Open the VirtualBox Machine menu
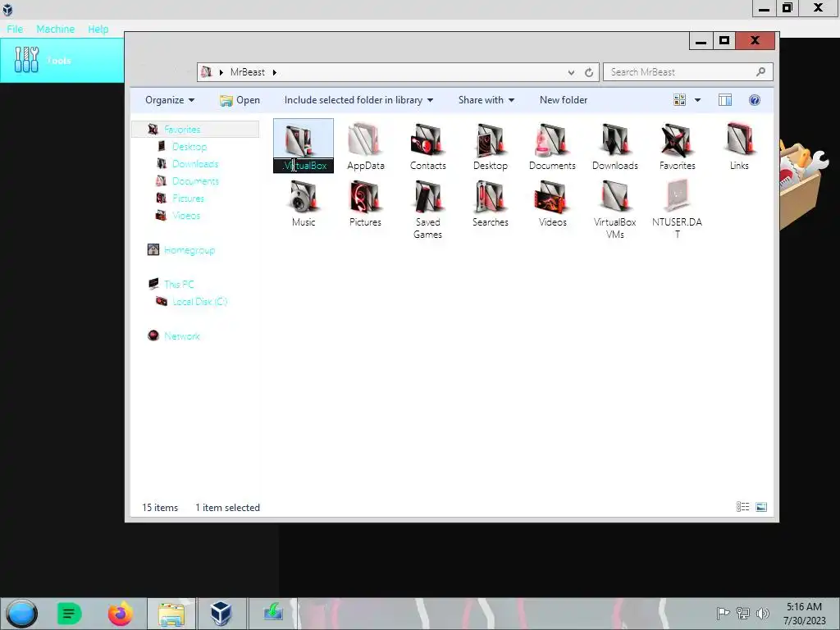The height and width of the screenshot is (630, 840). tap(56, 29)
